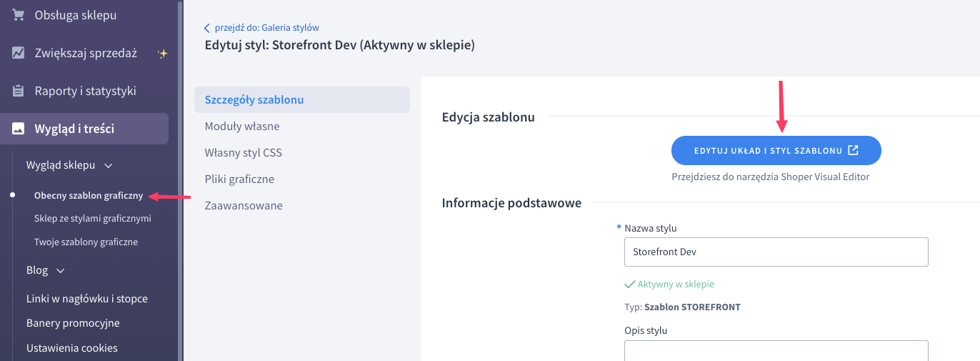Select the Zaawansowane tab
The height and width of the screenshot is (361, 980).
click(244, 206)
